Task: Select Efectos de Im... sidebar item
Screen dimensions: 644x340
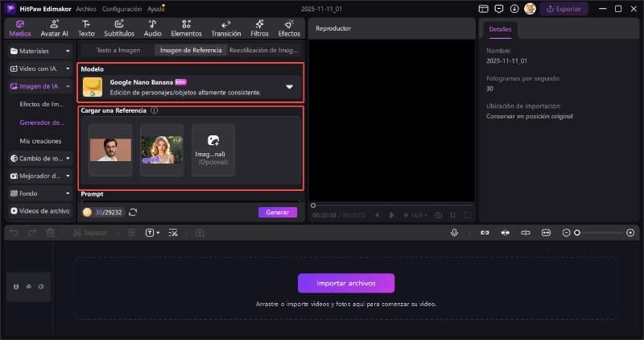Action: [42, 104]
